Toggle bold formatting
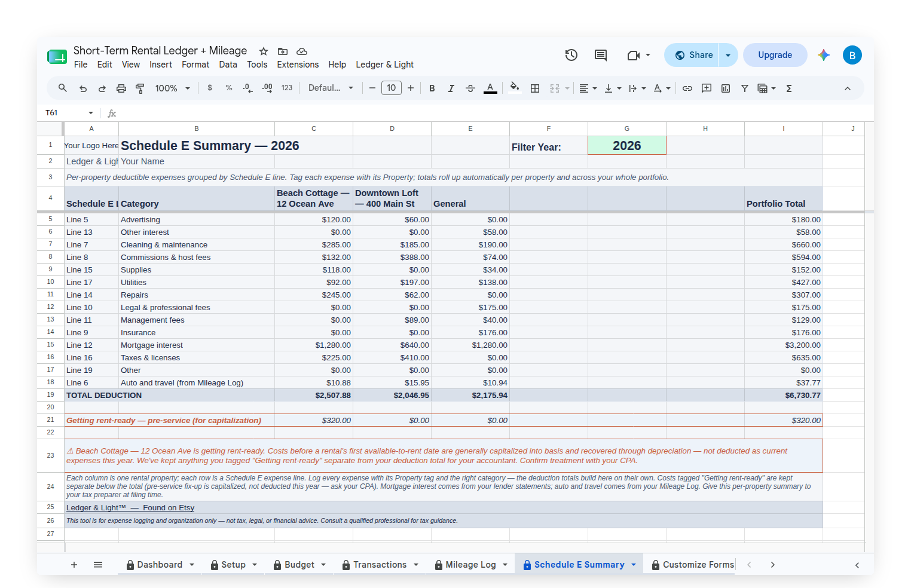Screen dimensions: 911x588 point(432,88)
